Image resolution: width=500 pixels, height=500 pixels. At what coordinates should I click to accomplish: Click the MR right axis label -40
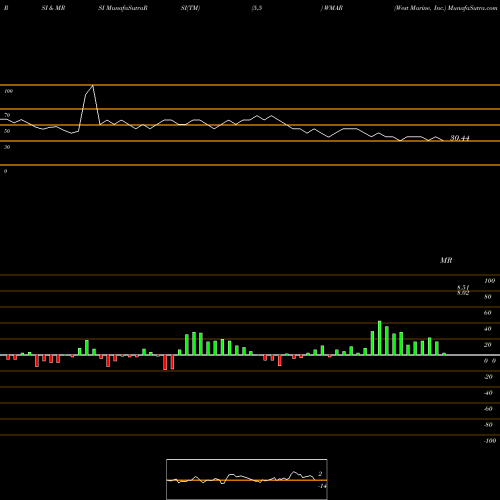488,393
